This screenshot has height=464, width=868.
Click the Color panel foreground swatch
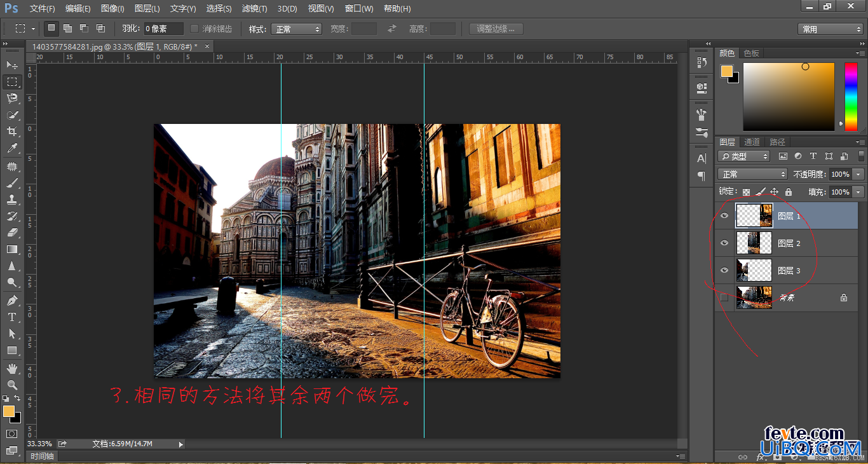click(726, 71)
